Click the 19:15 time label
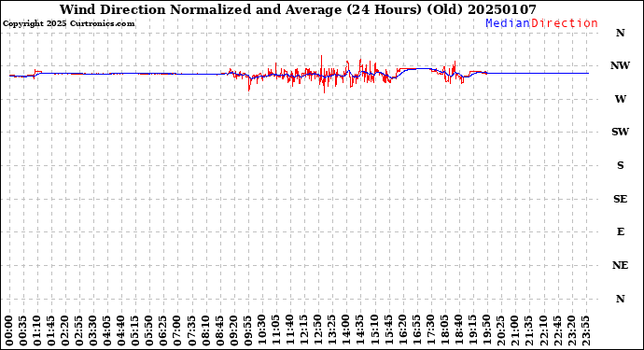The height and width of the screenshot is (350, 644). tap(472, 331)
